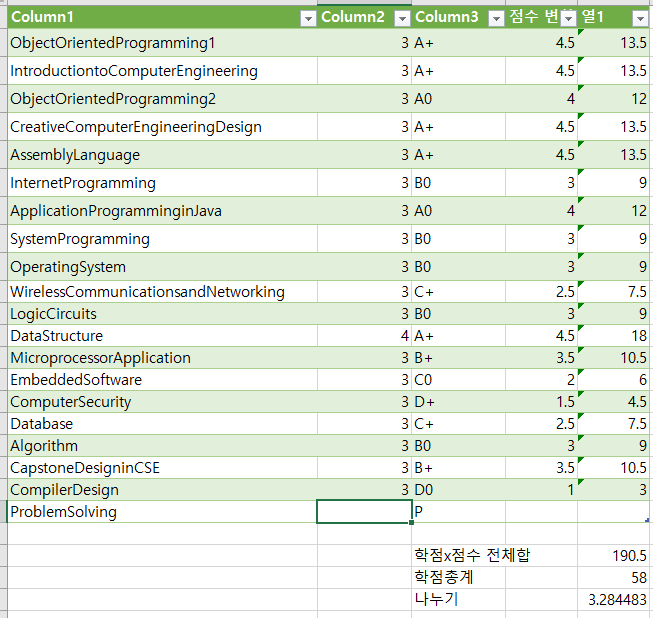Select the 3 value in CompilerDesign 열1 column
653x618 pixels.
pos(613,490)
